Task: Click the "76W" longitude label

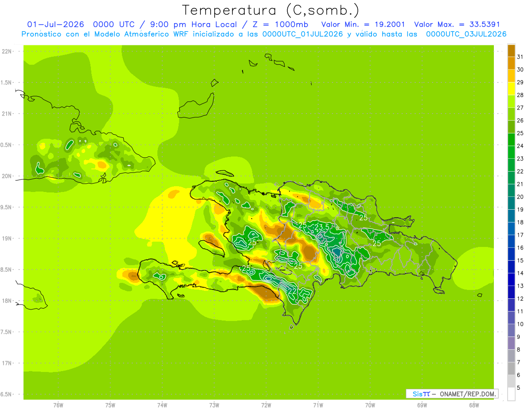Action: coord(58,405)
